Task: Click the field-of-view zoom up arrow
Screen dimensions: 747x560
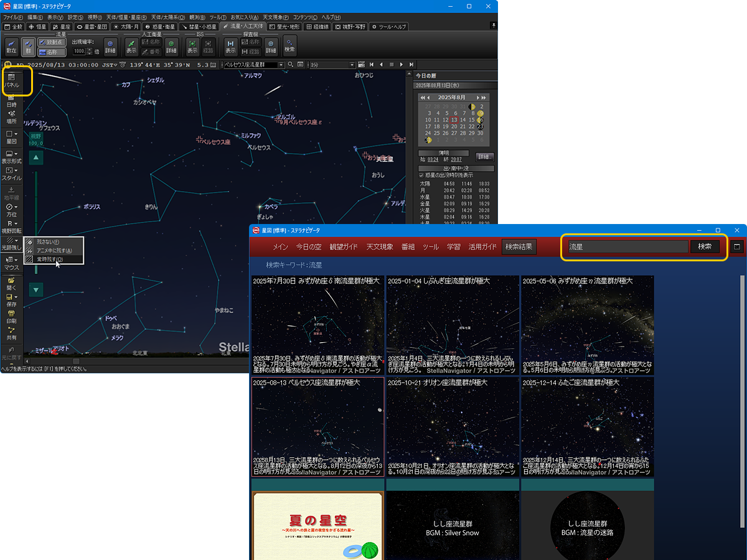Action: point(37,158)
